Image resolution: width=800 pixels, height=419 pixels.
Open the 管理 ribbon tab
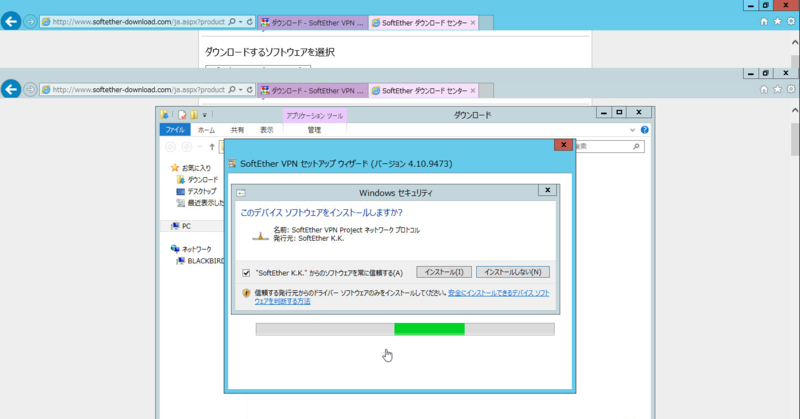coord(314,130)
